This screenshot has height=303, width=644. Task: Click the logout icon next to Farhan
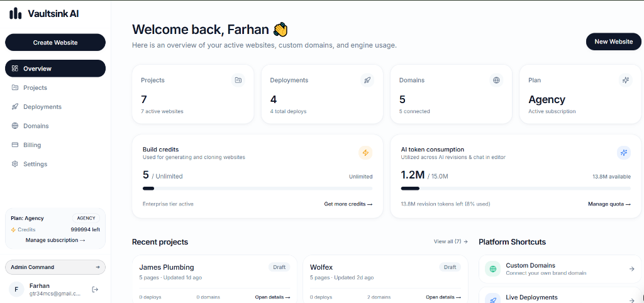point(96,289)
